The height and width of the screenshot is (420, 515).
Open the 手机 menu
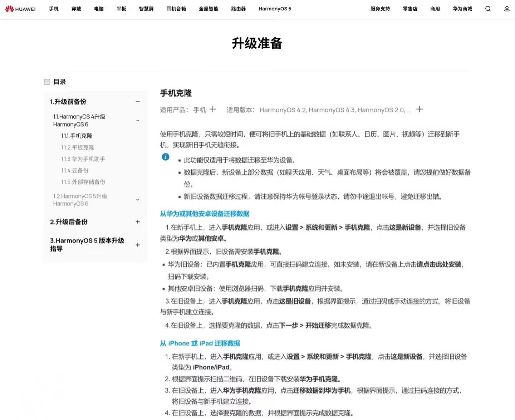(54, 9)
